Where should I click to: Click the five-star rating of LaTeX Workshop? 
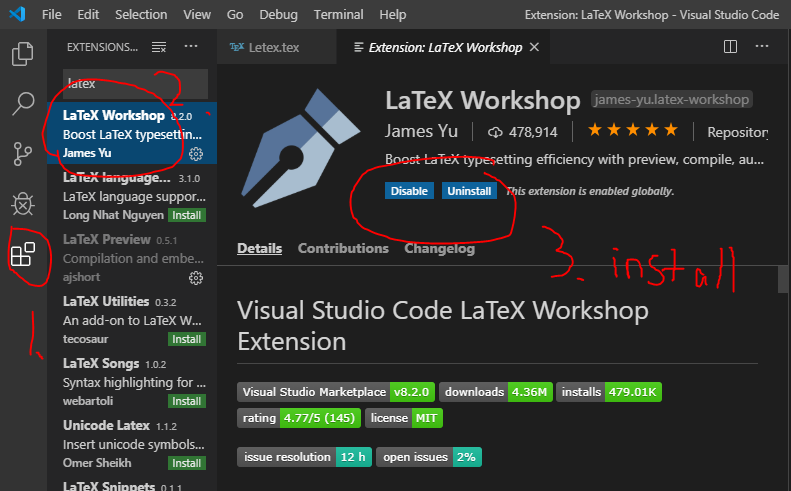pos(633,131)
